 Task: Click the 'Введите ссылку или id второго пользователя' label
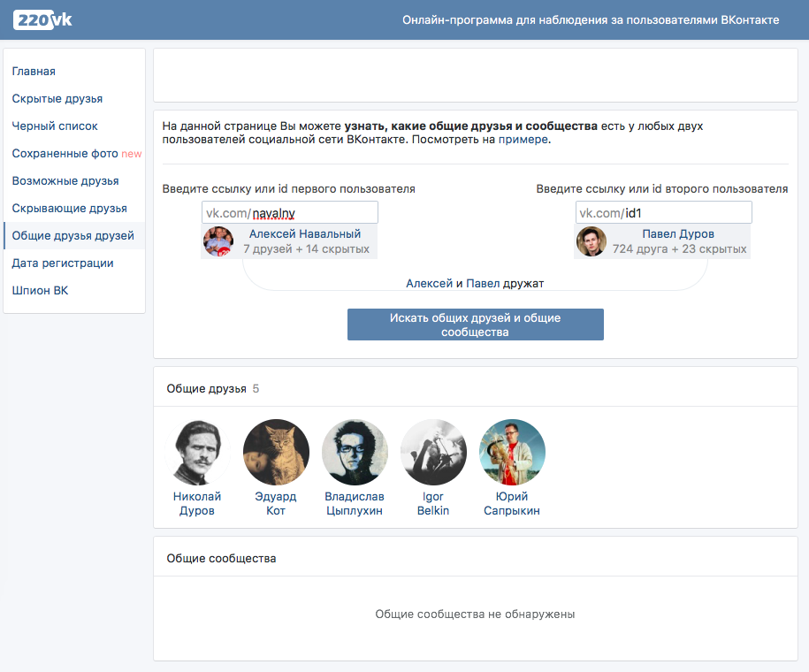point(662,189)
